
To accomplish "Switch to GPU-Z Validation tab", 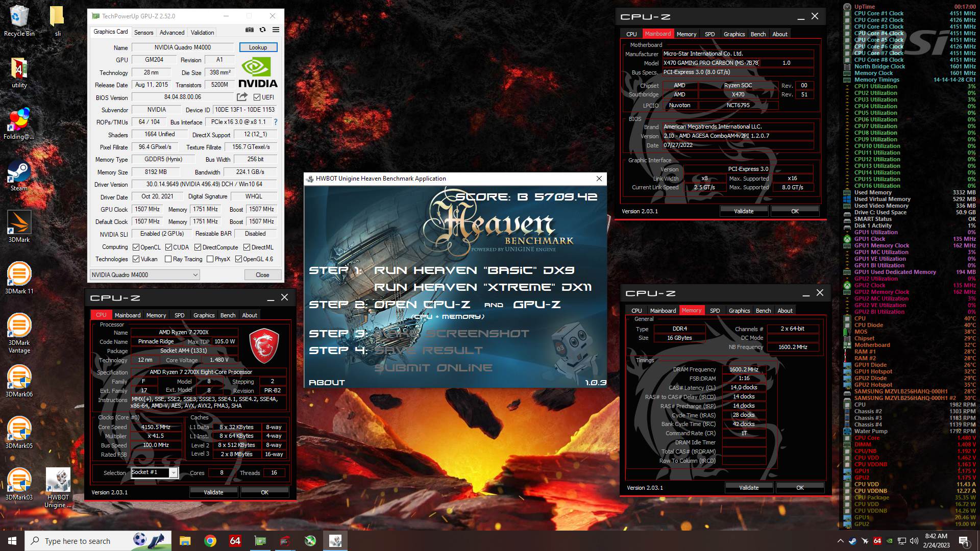I will click(x=203, y=32).
